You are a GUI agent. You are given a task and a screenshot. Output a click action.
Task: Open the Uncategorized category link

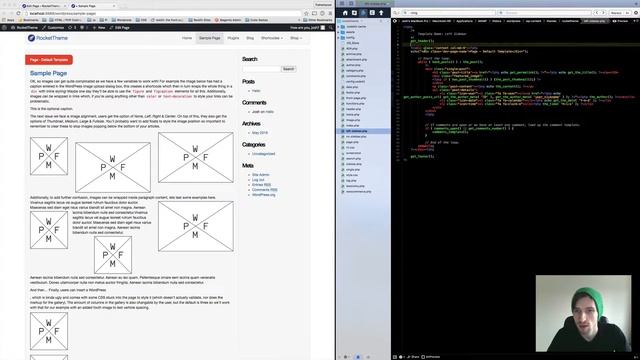263,154
